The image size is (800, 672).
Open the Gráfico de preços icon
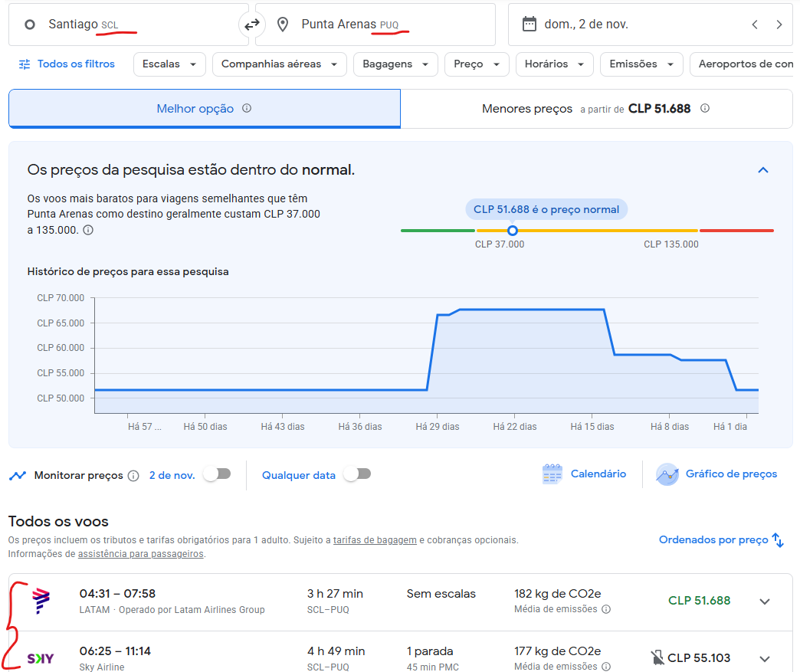click(667, 474)
